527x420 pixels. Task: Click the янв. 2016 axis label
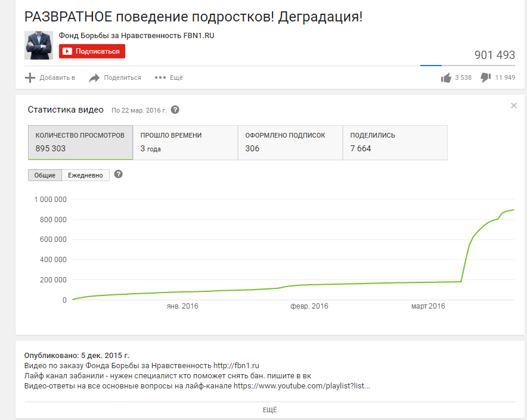(182, 306)
